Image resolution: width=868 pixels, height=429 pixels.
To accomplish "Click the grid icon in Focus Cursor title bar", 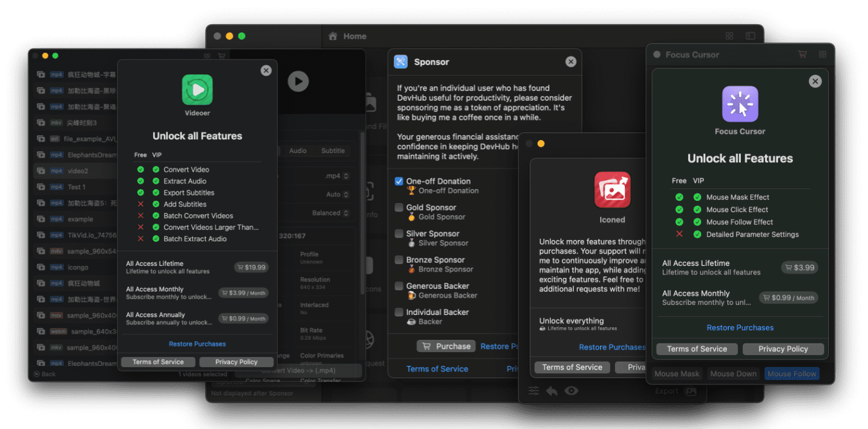I will (822, 55).
